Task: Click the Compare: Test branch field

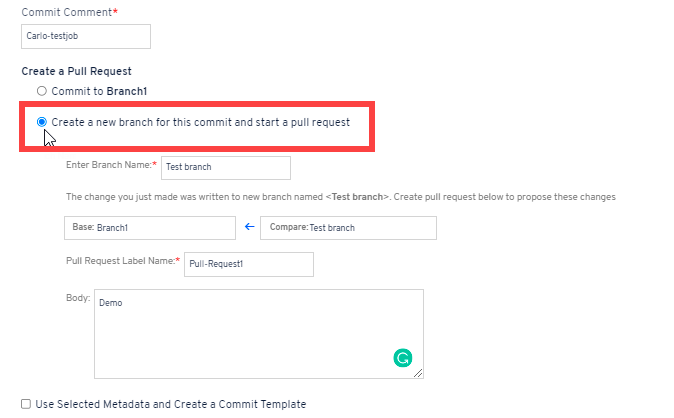Action: coord(347,227)
